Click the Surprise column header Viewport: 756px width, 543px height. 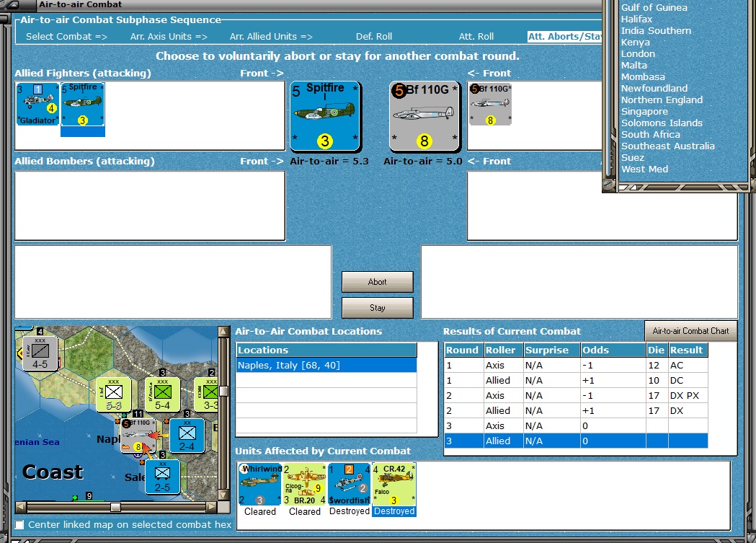click(x=551, y=350)
